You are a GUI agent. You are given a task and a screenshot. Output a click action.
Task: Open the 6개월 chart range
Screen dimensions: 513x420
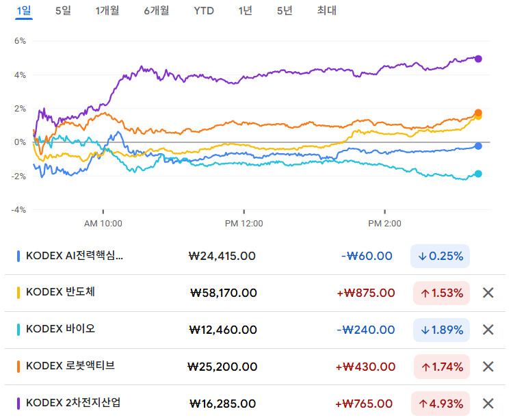[157, 11]
